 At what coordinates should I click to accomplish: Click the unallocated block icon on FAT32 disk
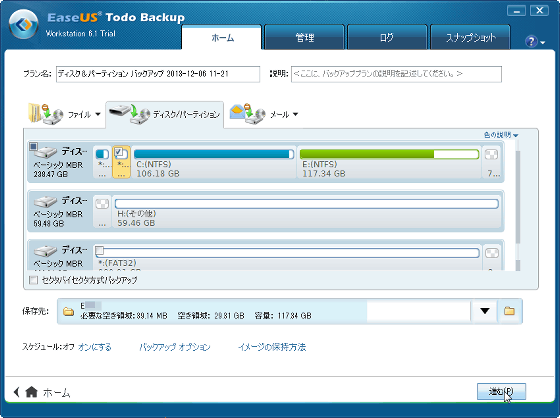tap(492, 253)
